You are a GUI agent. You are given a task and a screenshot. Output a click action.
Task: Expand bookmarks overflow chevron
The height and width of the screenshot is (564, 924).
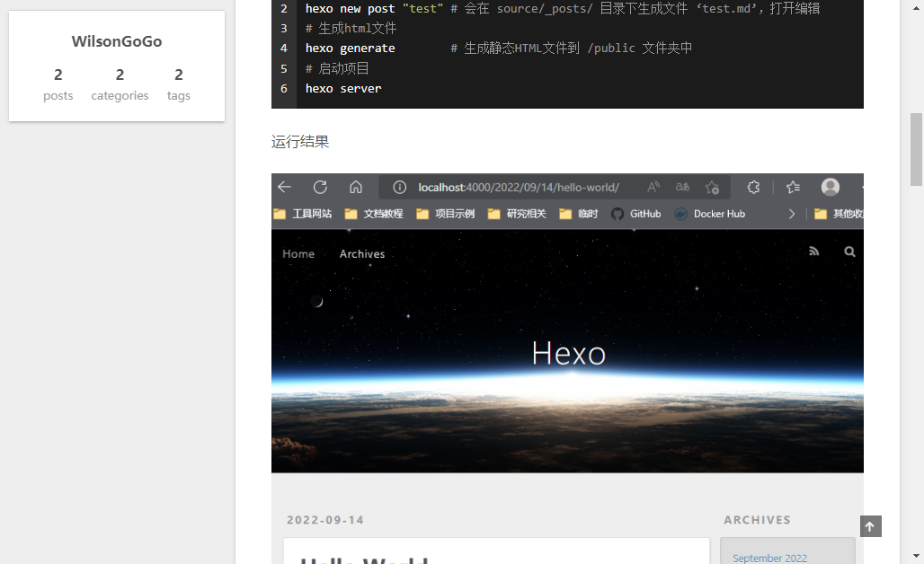click(x=791, y=214)
